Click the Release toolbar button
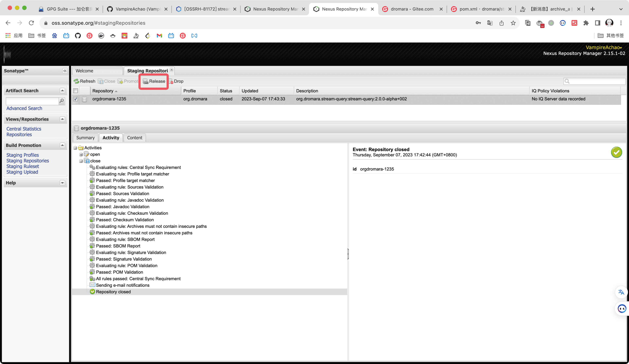 pos(154,81)
